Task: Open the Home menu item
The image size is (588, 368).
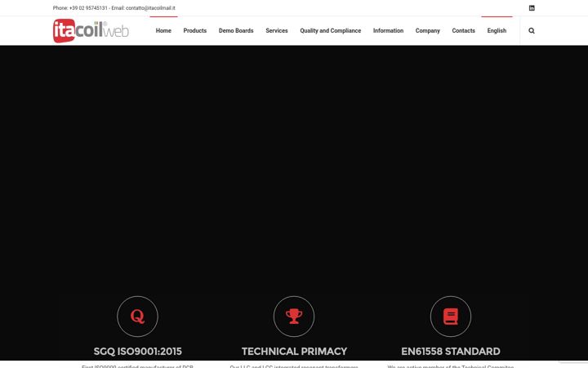Action: point(163,31)
